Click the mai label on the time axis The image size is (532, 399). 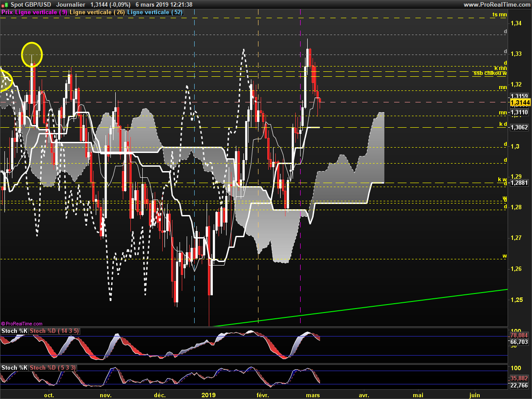pyautogui.click(x=418, y=395)
